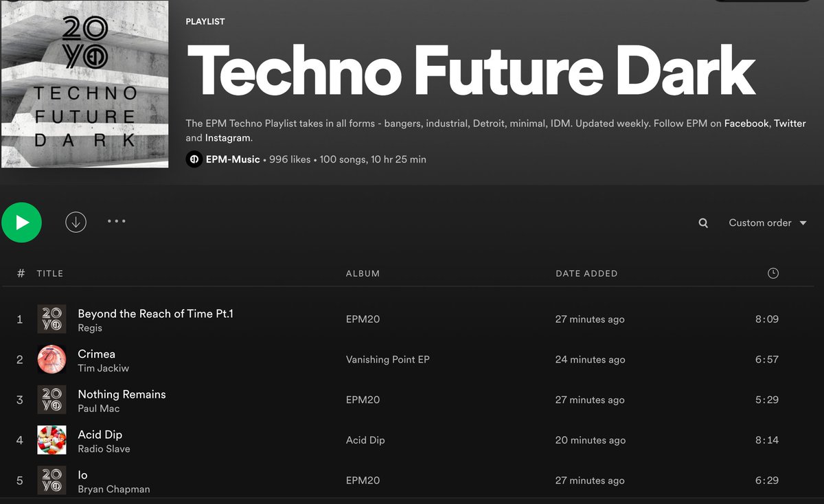
Task: Click the Acid Dip cover thumbnail
Action: [x=51, y=441]
